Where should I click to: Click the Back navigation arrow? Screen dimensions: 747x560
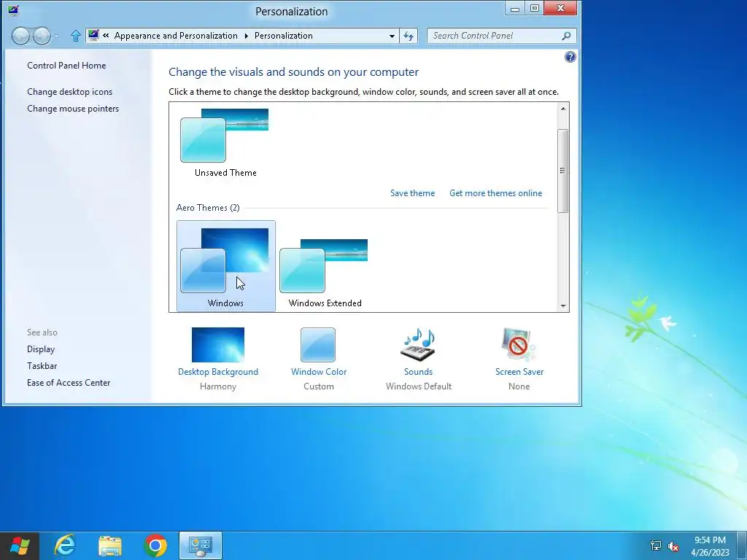20,36
